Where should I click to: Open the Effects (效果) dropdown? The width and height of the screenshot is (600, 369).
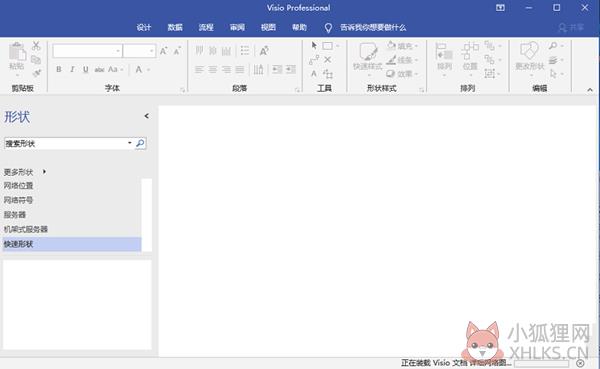403,73
